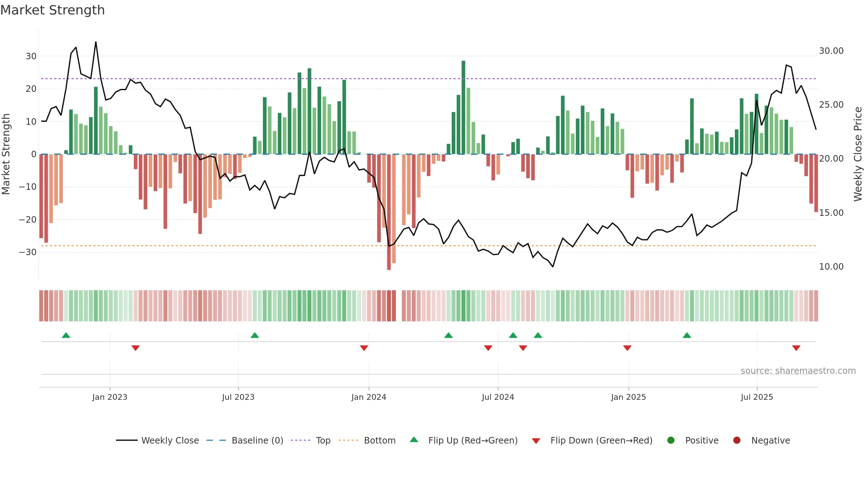Image resolution: width=868 pixels, height=488 pixels.
Task: Click flip-down marker after Jan 2023
Action: 136,348
